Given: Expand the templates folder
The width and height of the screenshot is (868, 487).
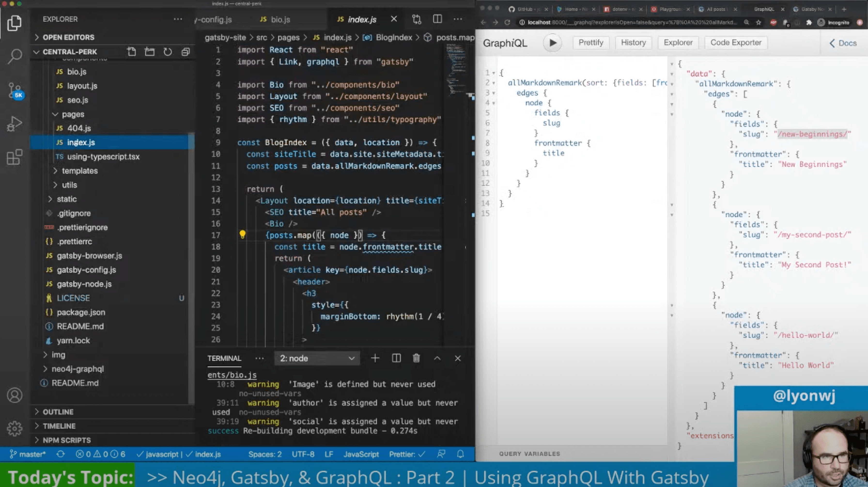Looking at the screenshot, I should tap(79, 171).
